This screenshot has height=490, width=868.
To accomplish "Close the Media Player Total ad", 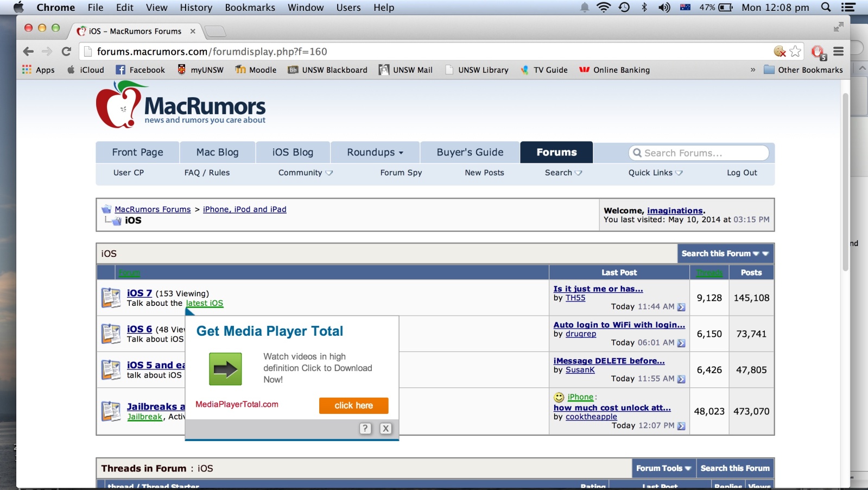I will [385, 428].
